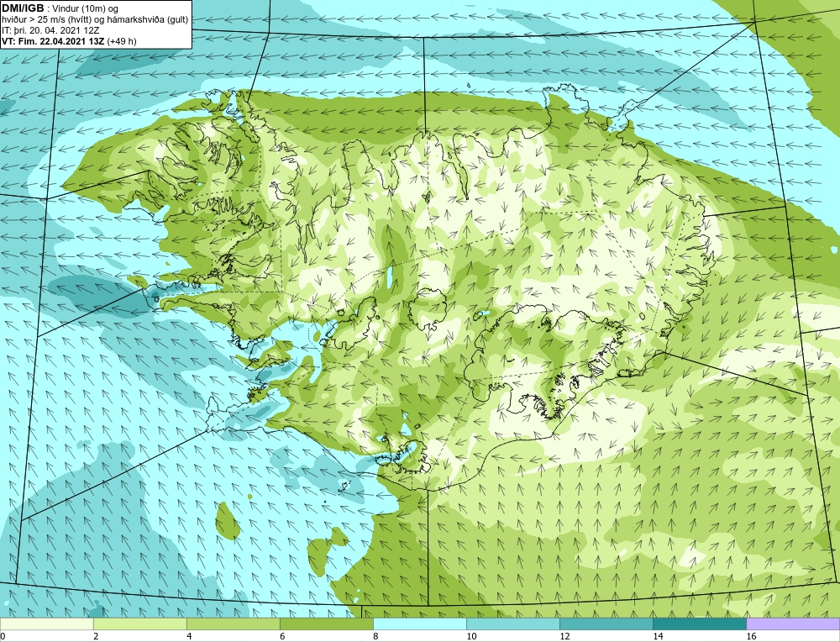Click the legend scale label "4"

[189, 636]
